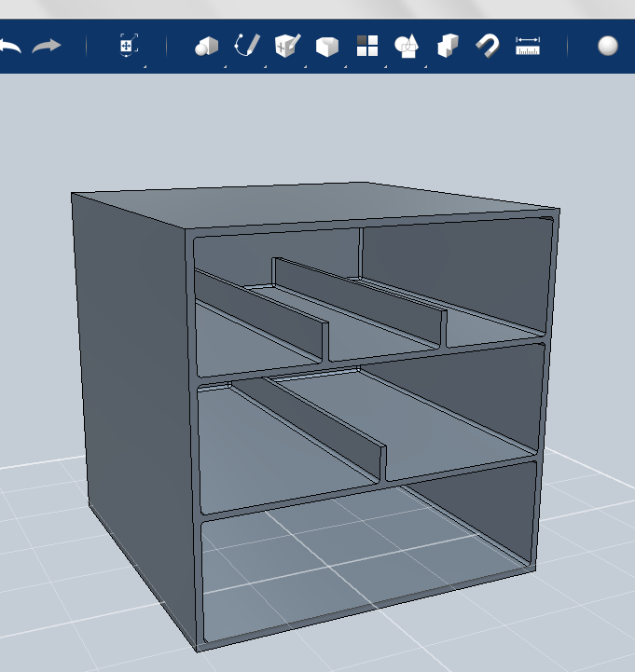Open the Primitives shapes tool

206,46
